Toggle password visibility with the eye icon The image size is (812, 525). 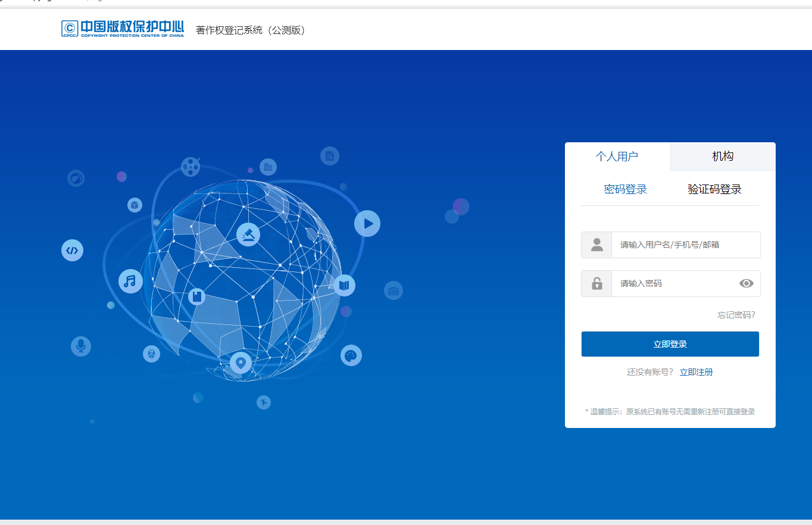click(747, 283)
